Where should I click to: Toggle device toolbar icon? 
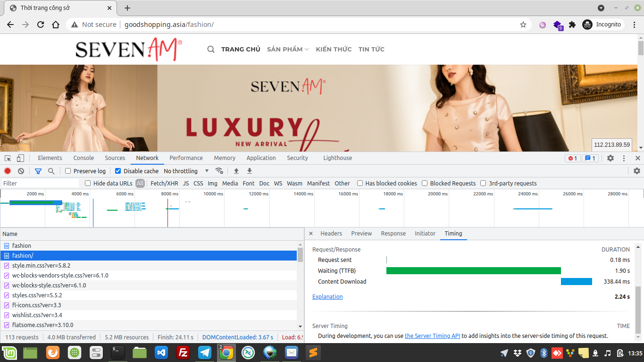[20, 158]
